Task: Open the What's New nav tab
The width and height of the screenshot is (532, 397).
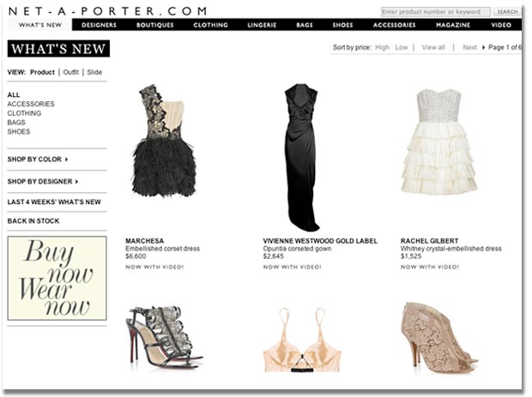Action: click(40, 25)
